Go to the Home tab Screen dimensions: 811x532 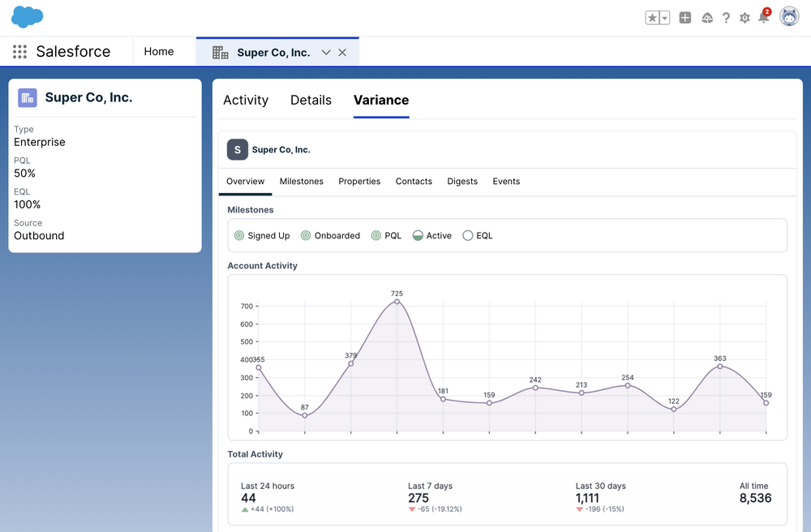(x=159, y=51)
